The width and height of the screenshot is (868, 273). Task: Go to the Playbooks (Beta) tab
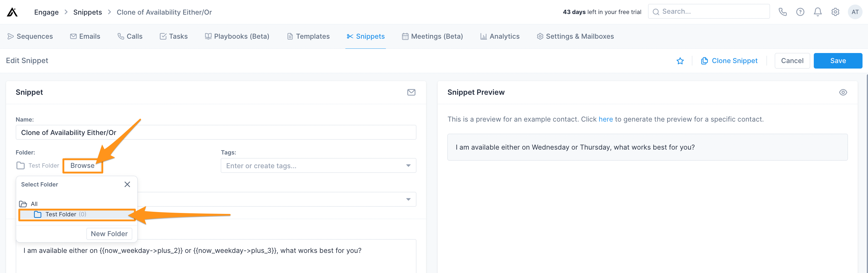(x=237, y=36)
